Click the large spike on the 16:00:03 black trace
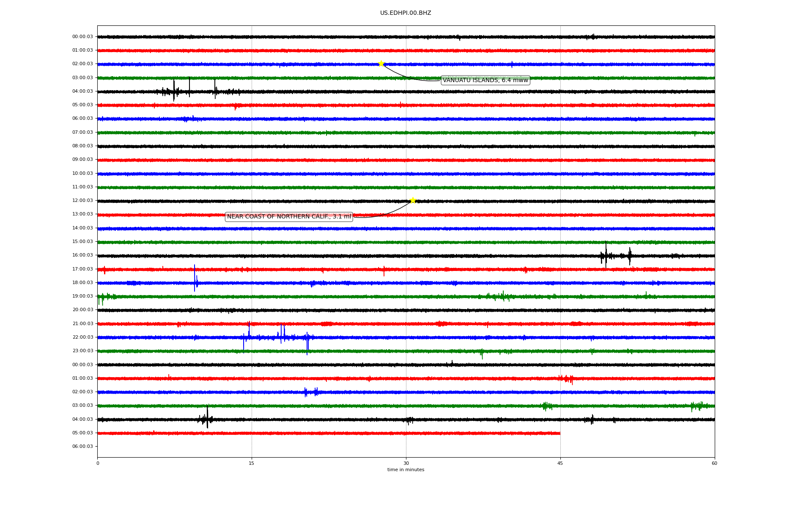 (x=606, y=254)
